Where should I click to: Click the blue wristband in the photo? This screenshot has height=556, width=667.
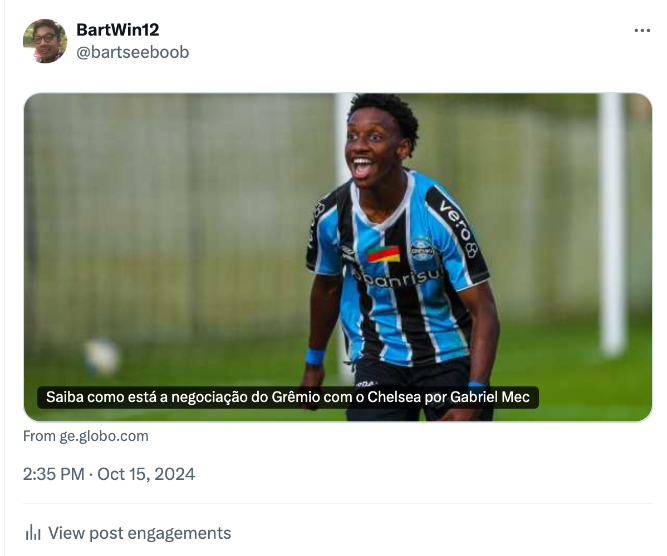[x=315, y=356]
